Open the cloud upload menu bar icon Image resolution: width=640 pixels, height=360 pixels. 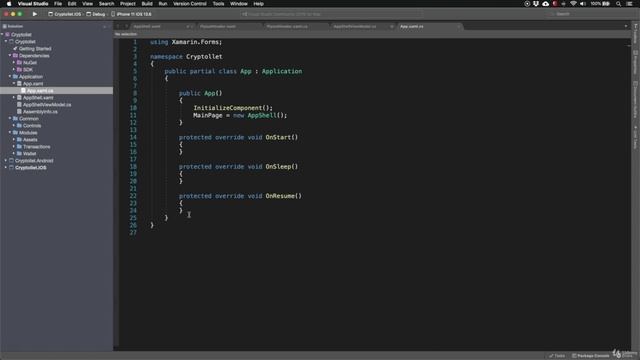point(545,4)
